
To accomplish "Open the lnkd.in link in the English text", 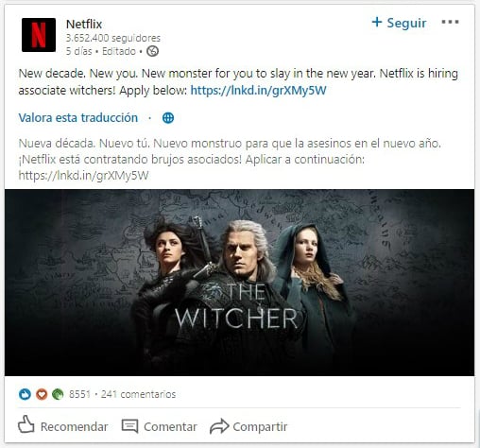I will 258,91.
